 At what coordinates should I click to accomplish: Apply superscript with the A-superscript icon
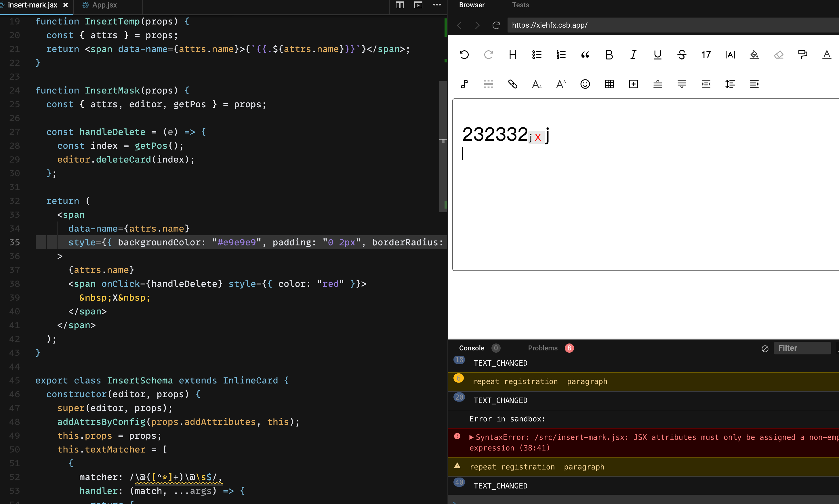point(560,84)
